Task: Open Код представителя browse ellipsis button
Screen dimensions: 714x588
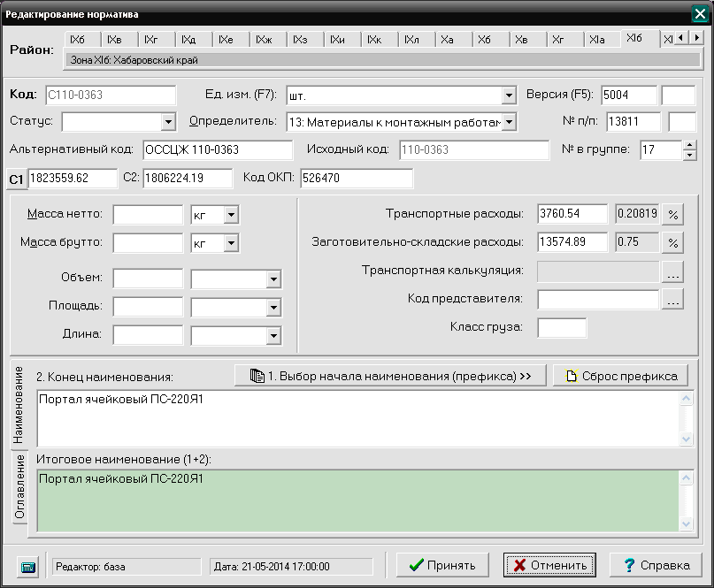Action: [x=673, y=300]
